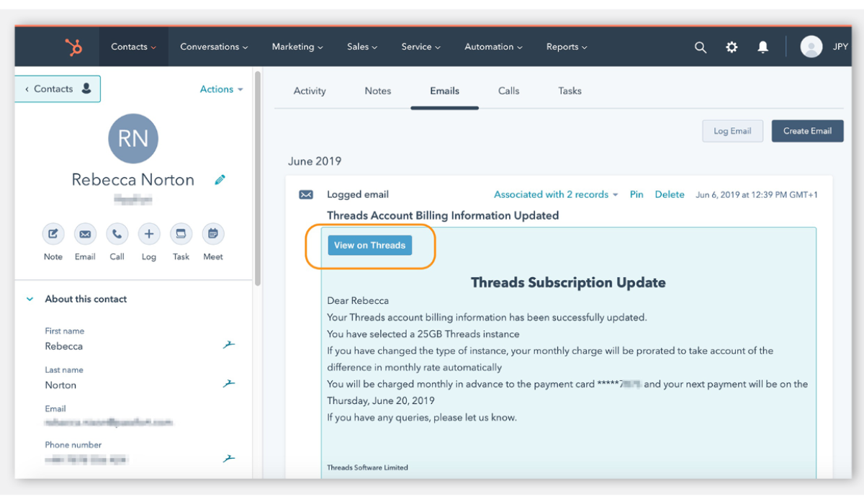Select the Emails tab
864x504 pixels.
445,91
